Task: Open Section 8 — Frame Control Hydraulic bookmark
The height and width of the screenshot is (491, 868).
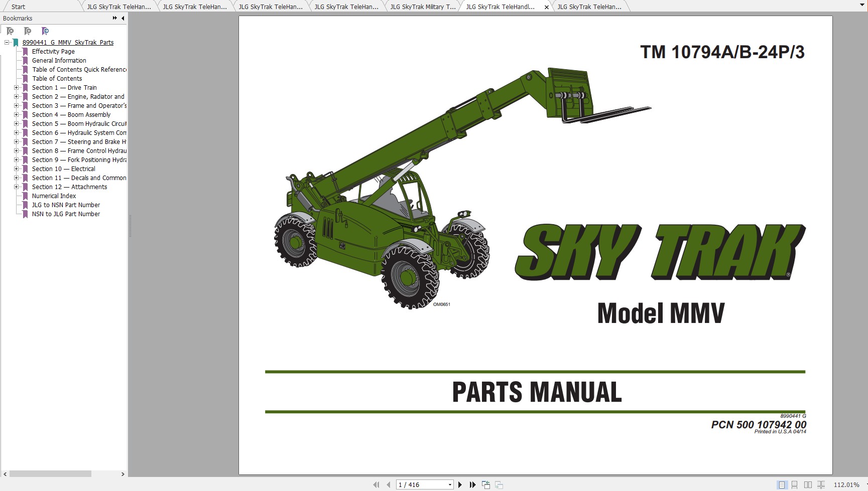Action: (x=79, y=150)
